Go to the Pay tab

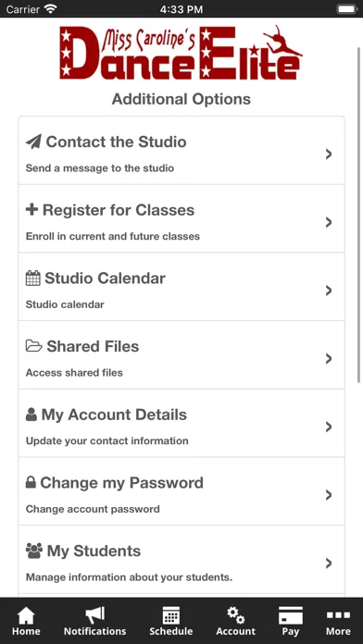click(x=291, y=622)
